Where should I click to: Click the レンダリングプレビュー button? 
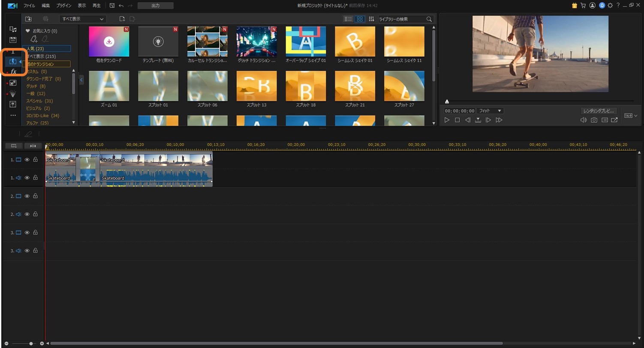tap(599, 111)
